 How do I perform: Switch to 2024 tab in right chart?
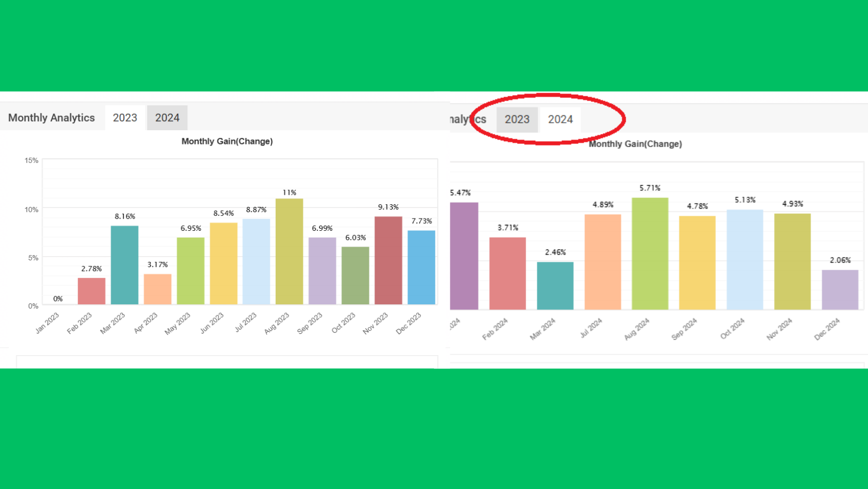560,120
